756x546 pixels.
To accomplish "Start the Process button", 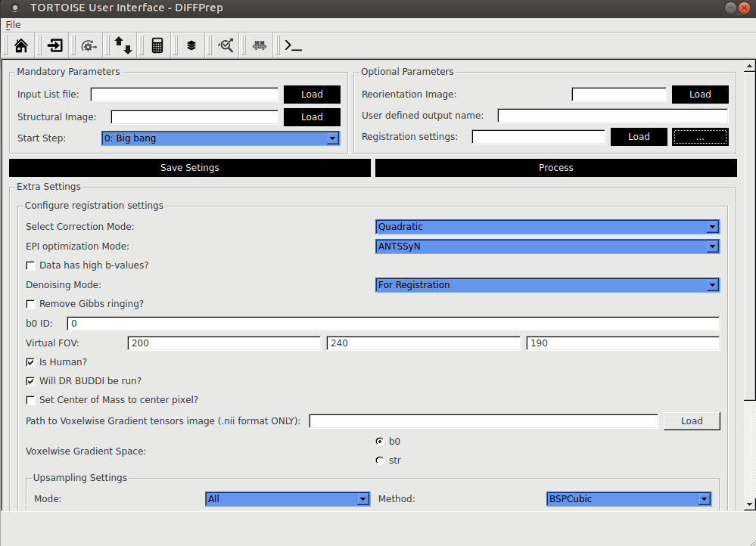I will (x=556, y=168).
